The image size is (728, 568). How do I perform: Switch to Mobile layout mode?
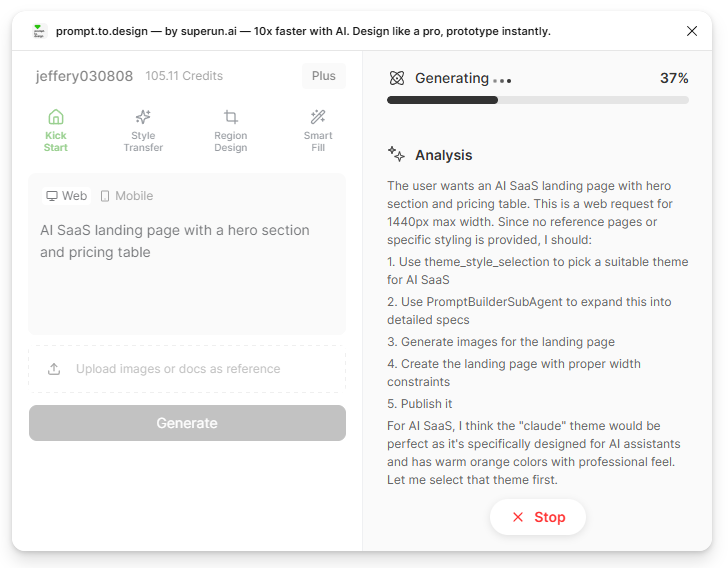tap(127, 196)
